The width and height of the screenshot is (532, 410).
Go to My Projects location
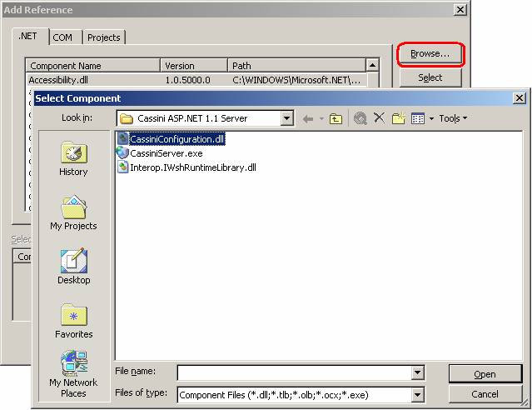(73, 213)
